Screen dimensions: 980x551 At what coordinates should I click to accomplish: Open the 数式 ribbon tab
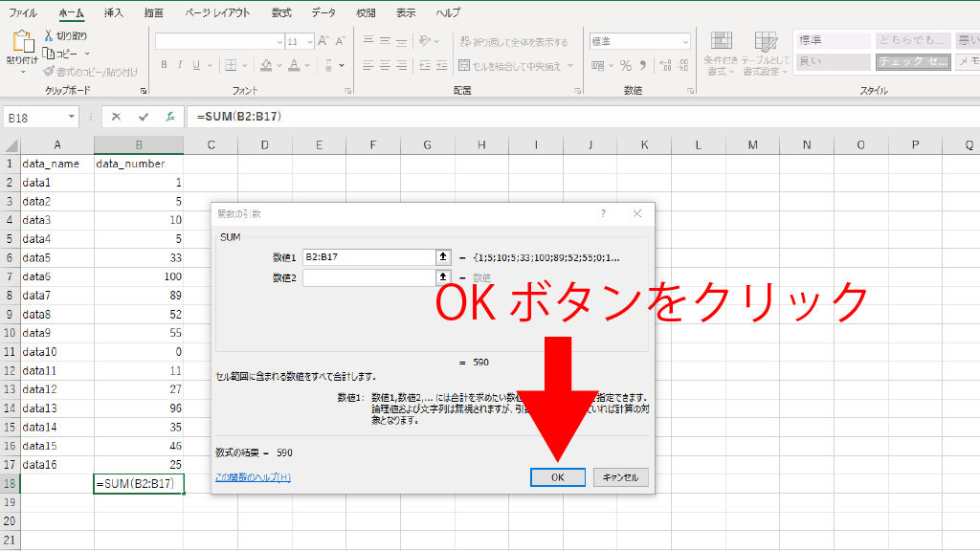pyautogui.click(x=281, y=13)
